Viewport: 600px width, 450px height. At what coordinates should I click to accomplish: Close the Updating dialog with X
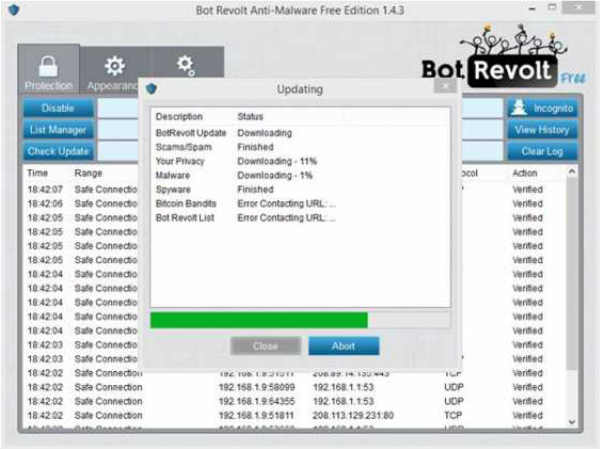[445, 86]
